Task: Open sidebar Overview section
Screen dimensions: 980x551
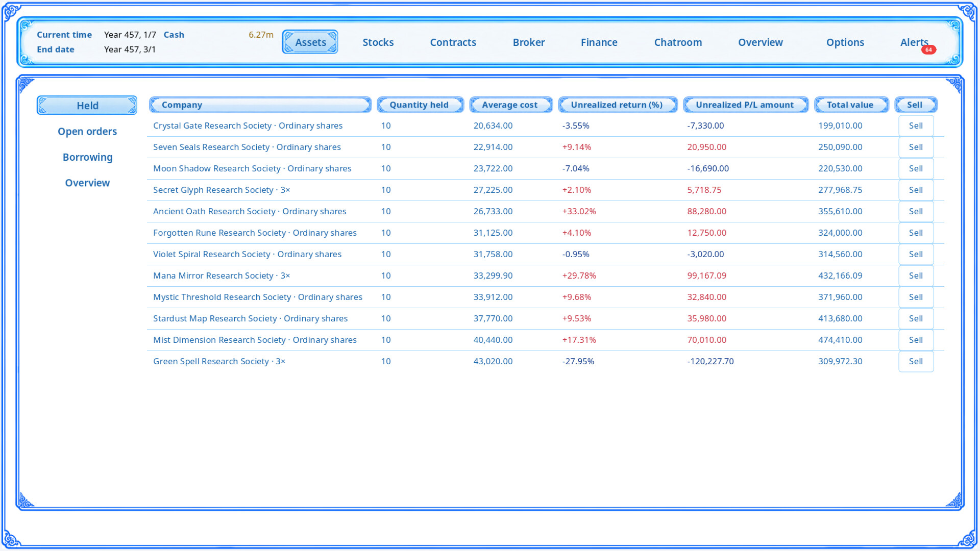Action: (x=87, y=183)
